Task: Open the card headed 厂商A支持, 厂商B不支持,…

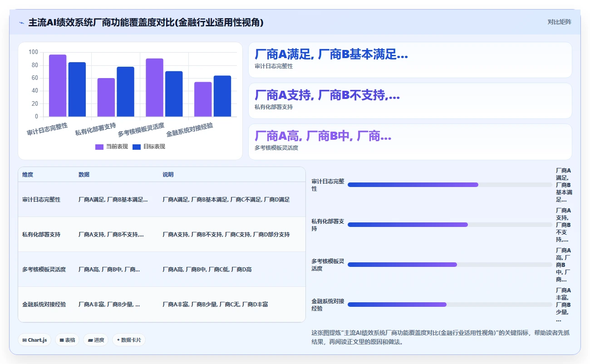Action: [410, 101]
